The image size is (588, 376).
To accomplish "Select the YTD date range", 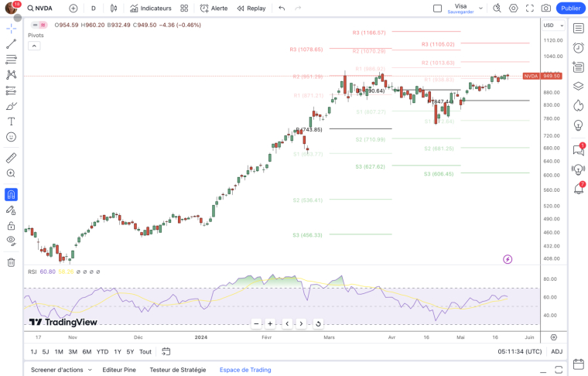I will 102,352.
